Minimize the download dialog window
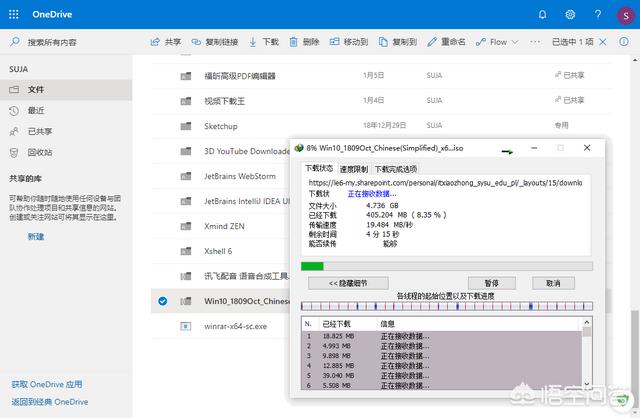The image size is (640, 418). pos(534,148)
